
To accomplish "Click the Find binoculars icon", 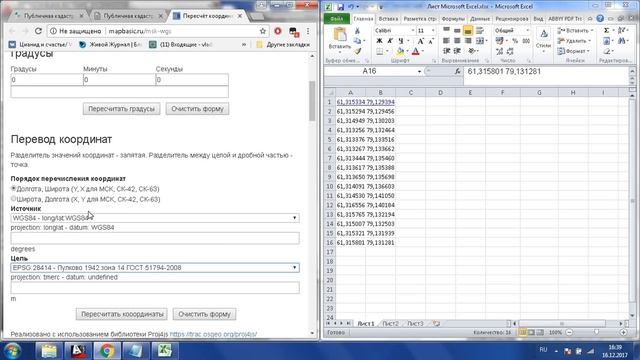I will point(621,41).
